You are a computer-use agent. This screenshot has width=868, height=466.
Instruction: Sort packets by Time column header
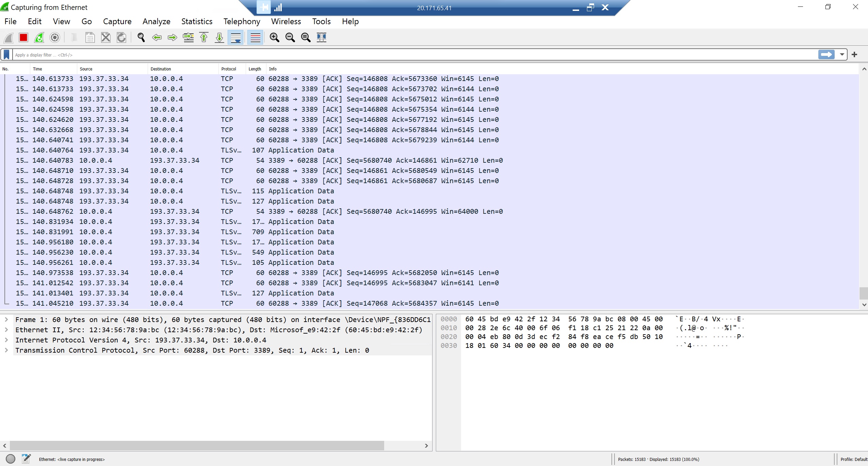click(x=54, y=69)
